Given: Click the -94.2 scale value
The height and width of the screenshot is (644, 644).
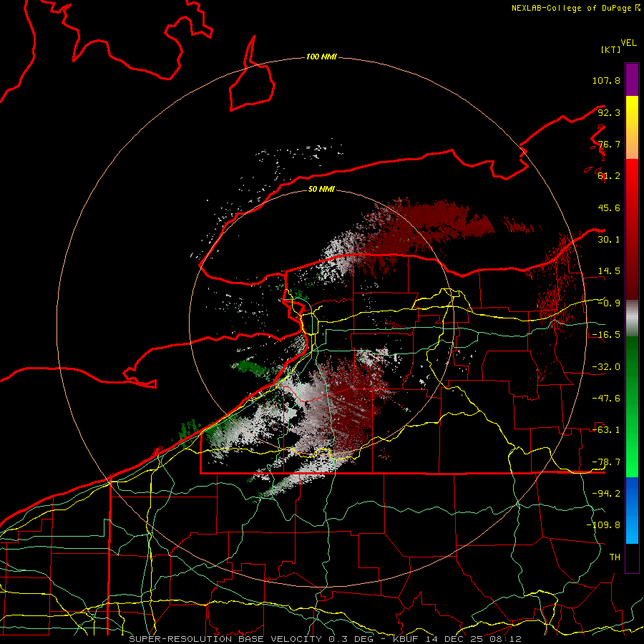Looking at the screenshot, I should (606, 494).
